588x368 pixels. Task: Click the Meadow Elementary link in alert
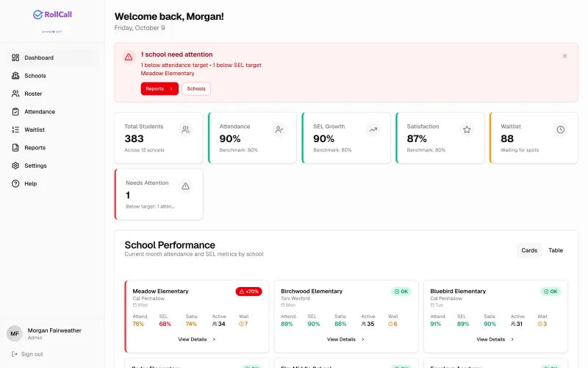coord(168,73)
